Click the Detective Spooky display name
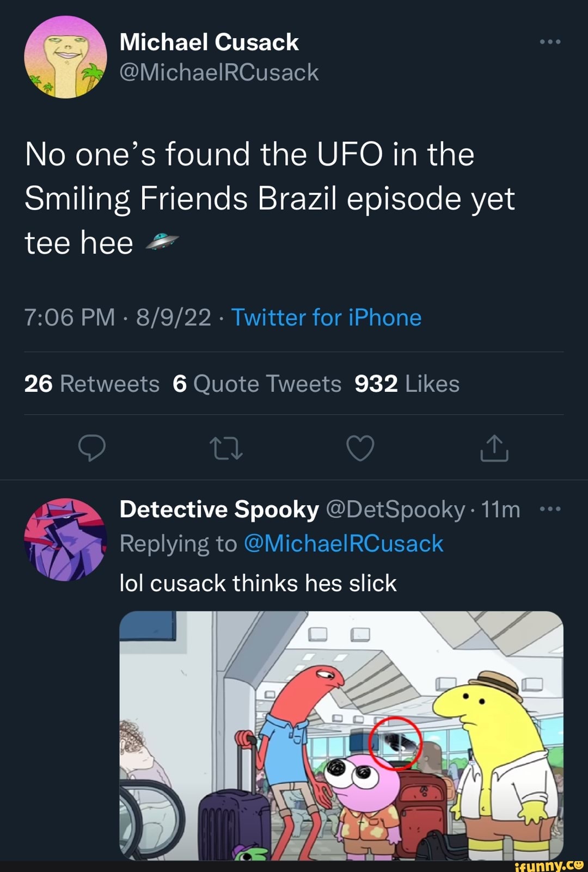Screen dimensions: 588x872 pos(219,509)
